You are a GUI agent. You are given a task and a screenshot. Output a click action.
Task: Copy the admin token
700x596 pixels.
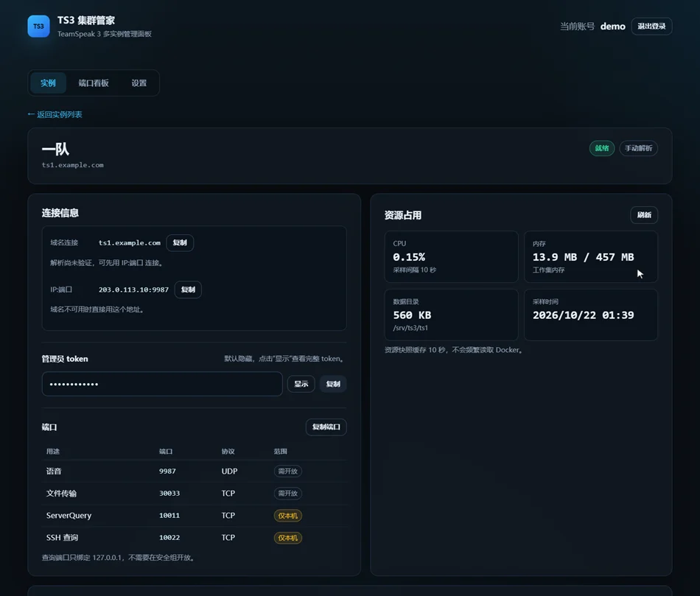[333, 384]
